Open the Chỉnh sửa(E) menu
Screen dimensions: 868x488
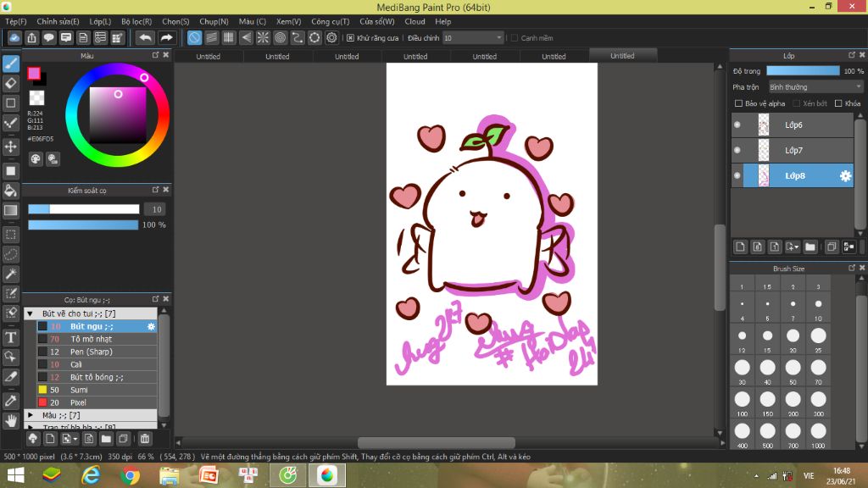(x=58, y=21)
